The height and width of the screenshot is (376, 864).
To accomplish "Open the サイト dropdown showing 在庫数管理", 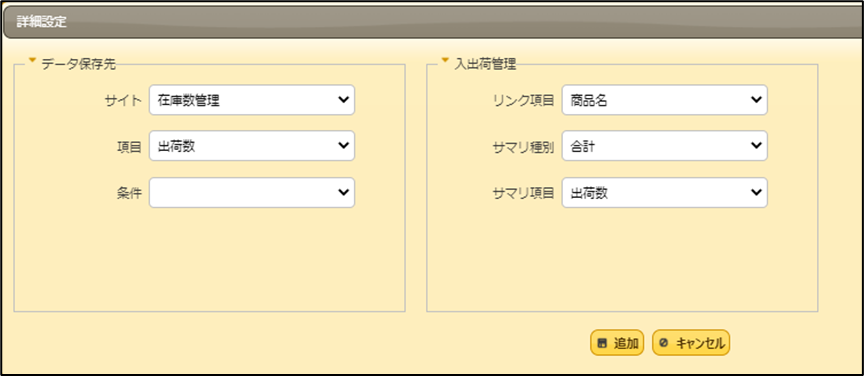I will [x=252, y=100].
